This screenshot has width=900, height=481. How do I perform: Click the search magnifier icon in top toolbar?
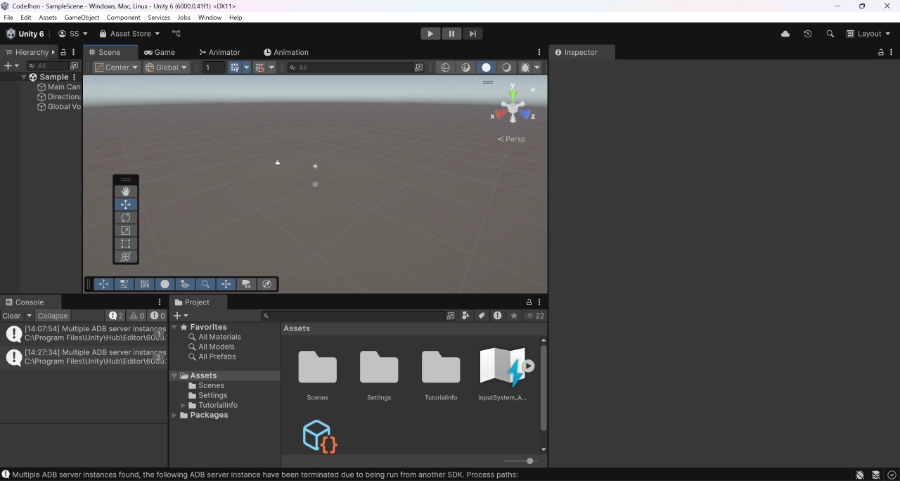830,34
